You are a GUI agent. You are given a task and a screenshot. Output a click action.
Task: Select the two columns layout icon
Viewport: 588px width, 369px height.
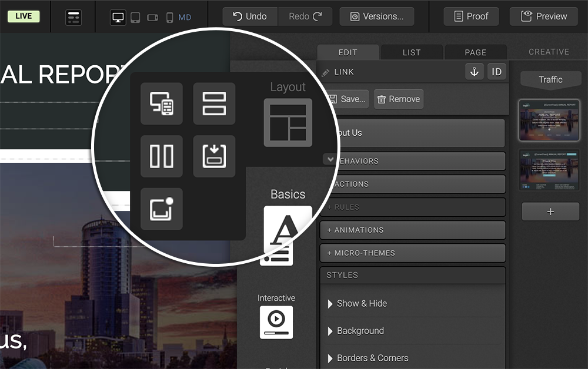pos(162,156)
